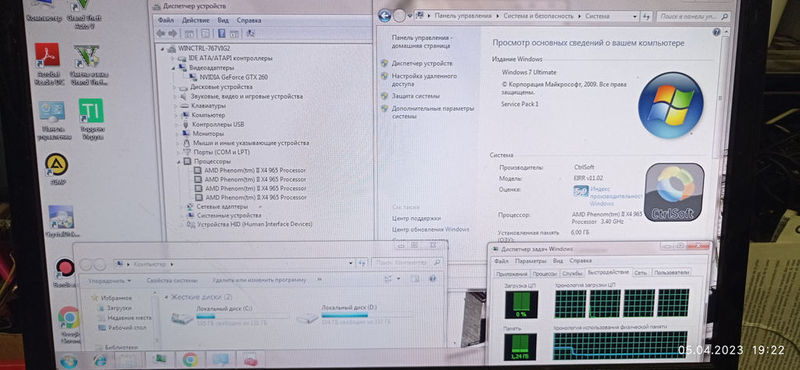Viewport: 800px width, 370px height.
Task: Switch to the Сеть tab in Task Manager
Action: [640, 273]
